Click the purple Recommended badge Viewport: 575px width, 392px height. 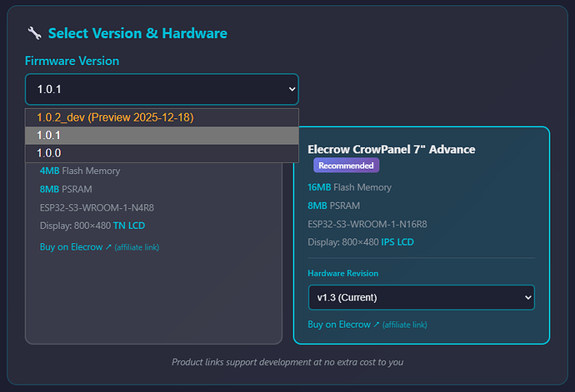pyautogui.click(x=347, y=165)
